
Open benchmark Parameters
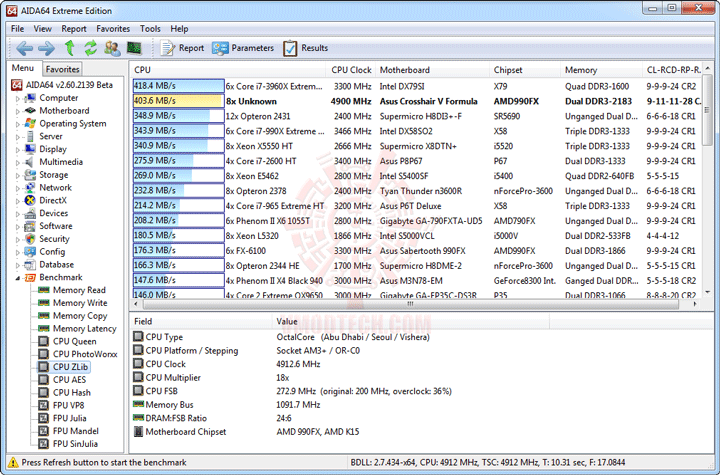point(243,48)
